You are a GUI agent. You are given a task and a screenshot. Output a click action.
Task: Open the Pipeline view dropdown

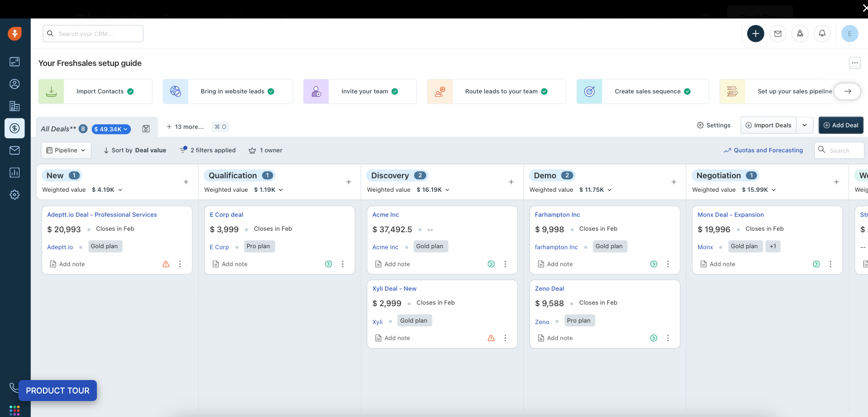pos(66,150)
